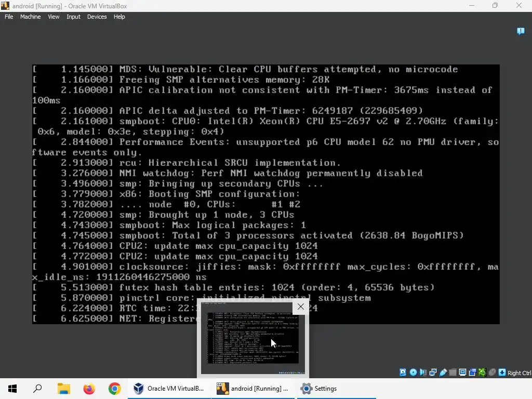Click the optical disc status icon
Viewport: 532px width, 399px height.
tap(413, 372)
